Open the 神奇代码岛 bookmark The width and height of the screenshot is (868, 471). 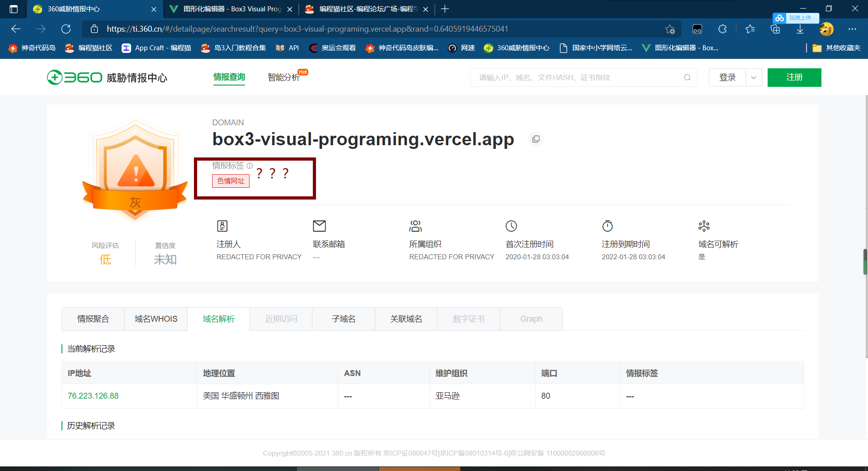click(32, 48)
